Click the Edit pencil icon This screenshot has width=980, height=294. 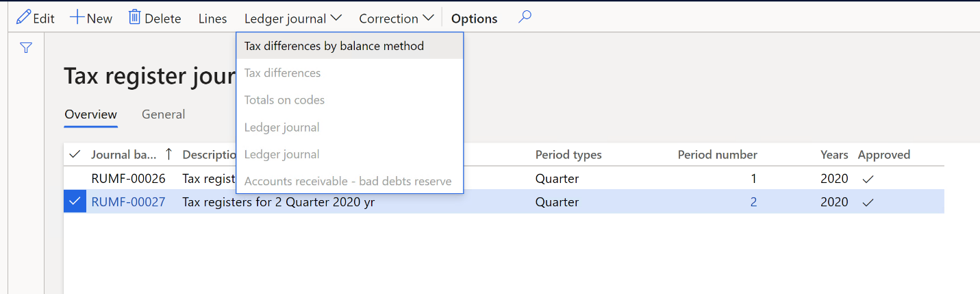(23, 17)
